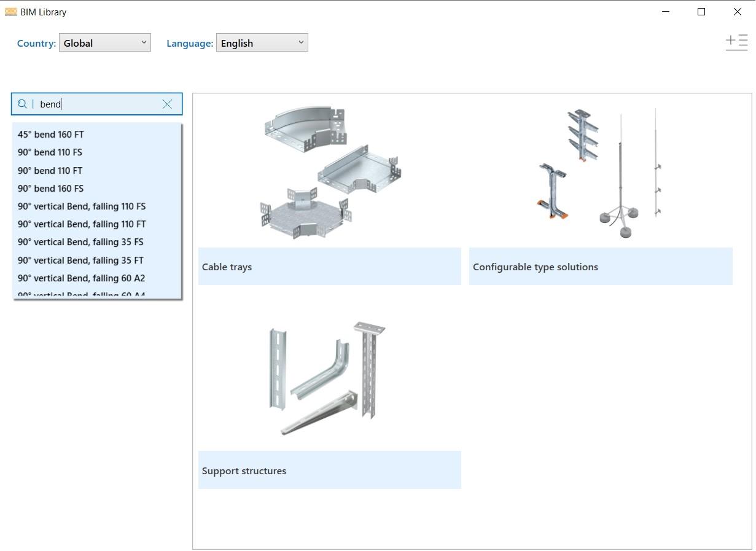The height and width of the screenshot is (551, 756).
Task: Click the BIM Library app icon
Action: click(x=10, y=12)
